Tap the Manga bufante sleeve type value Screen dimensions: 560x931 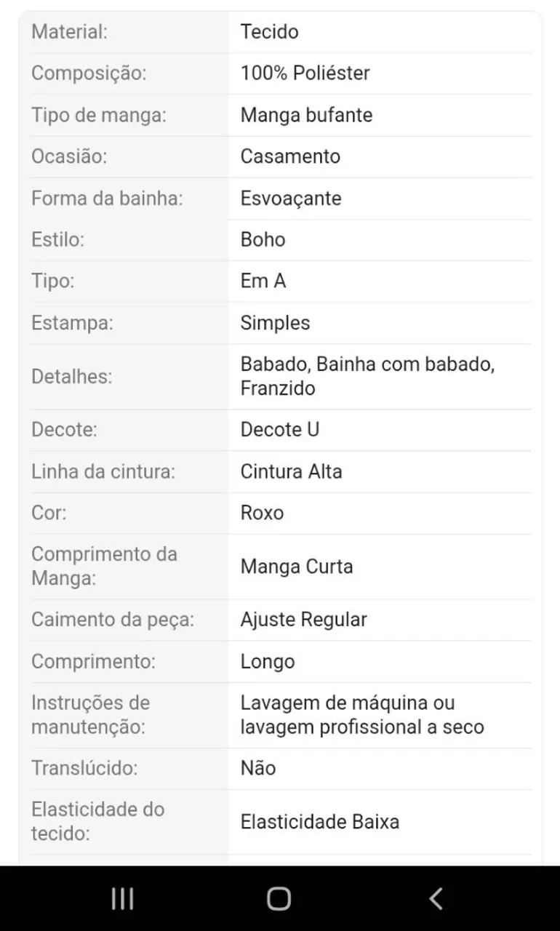306,115
